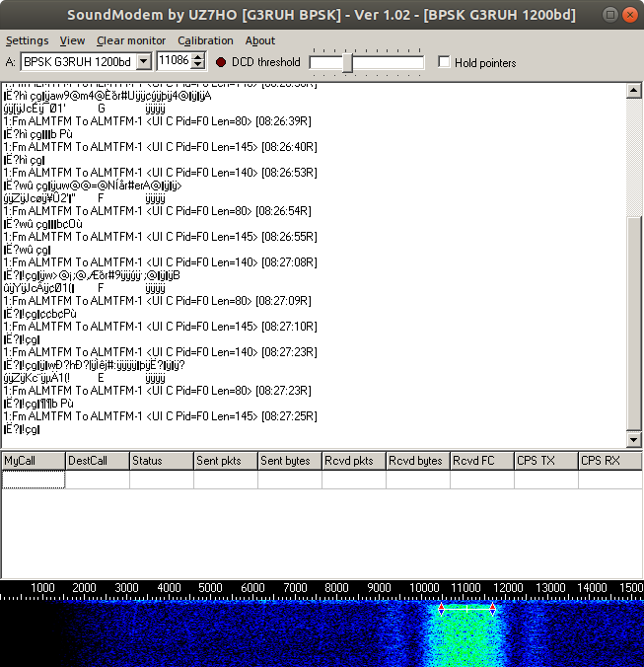Open the About menu

260,40
